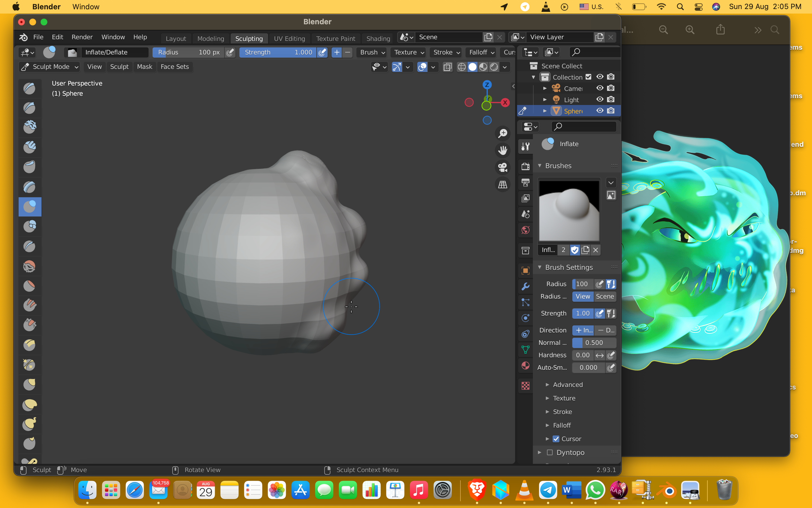Image resolution: width=812 pixels, height=508 pixels.
Task: Click the Inflate/Deflate brush name button
Action: coord(114,52)
